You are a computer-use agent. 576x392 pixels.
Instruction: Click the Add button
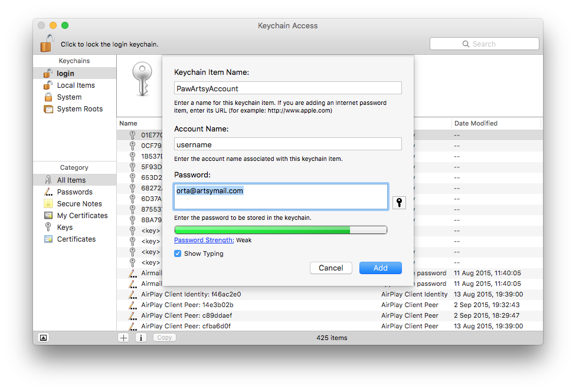pos(380,268)
